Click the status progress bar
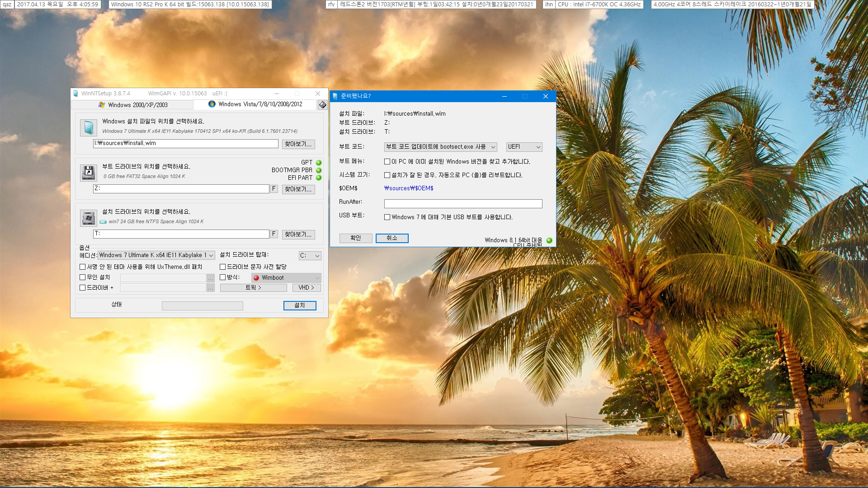 203,306
